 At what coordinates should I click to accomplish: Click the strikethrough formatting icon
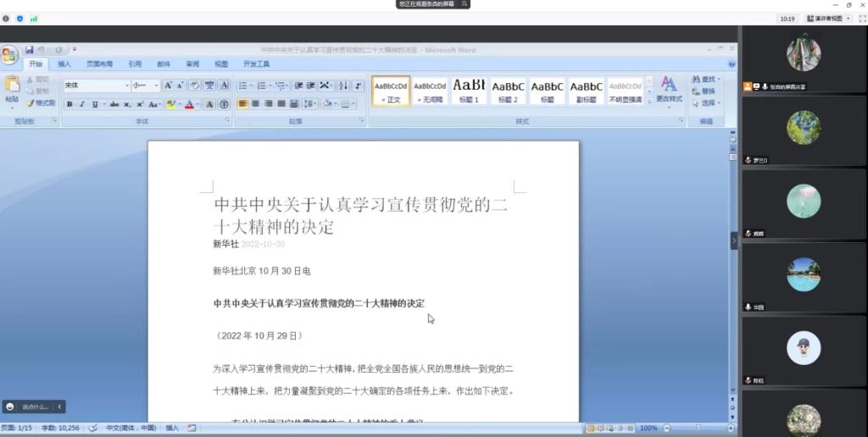coord(114,104)
